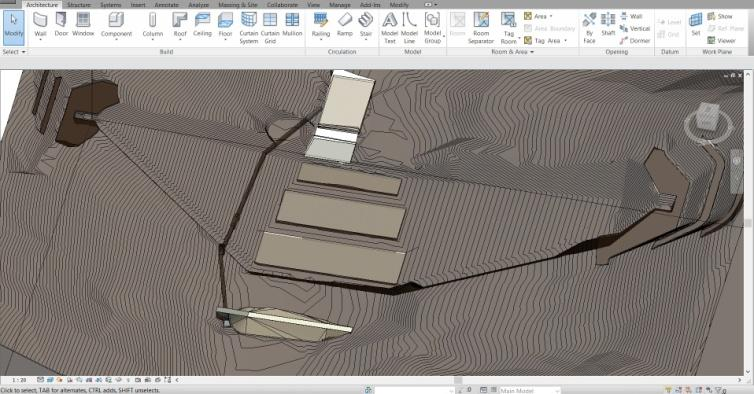Click the Model Text tool
Viewport: 754px width, 394px height.
pyautogui.click(x=390, y=28)
